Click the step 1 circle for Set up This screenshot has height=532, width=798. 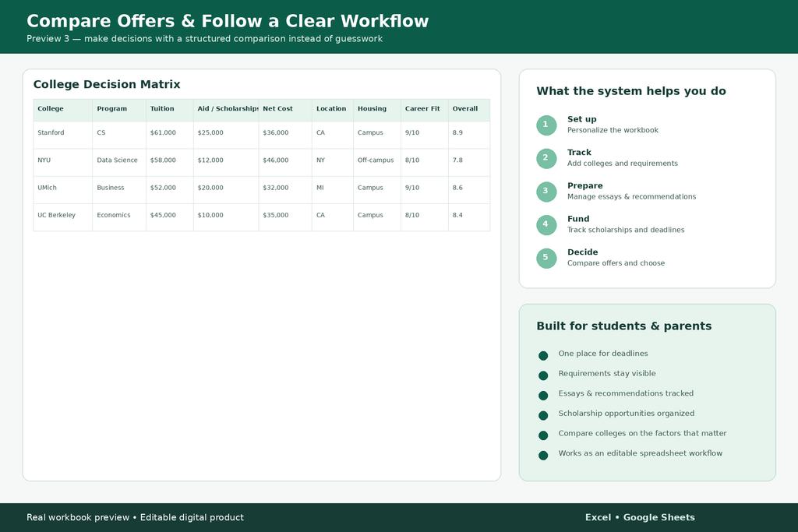coord(546,125)
